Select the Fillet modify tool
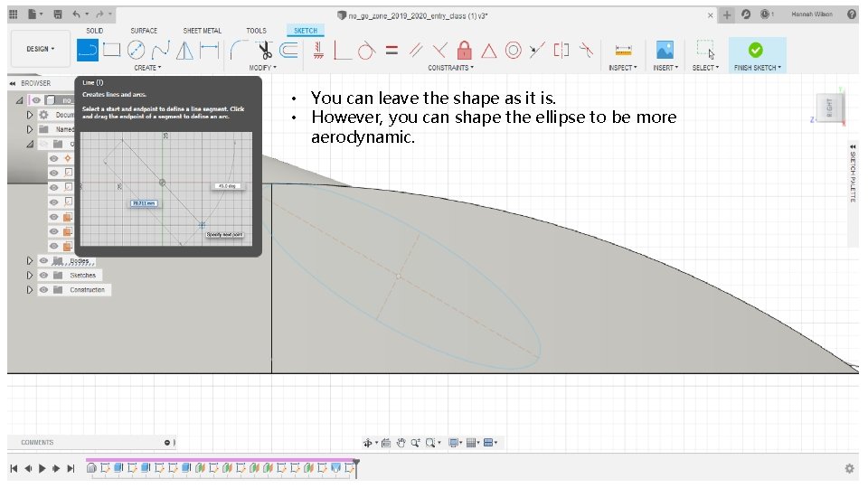The image size is (868, 488). [x=238, y=51]
